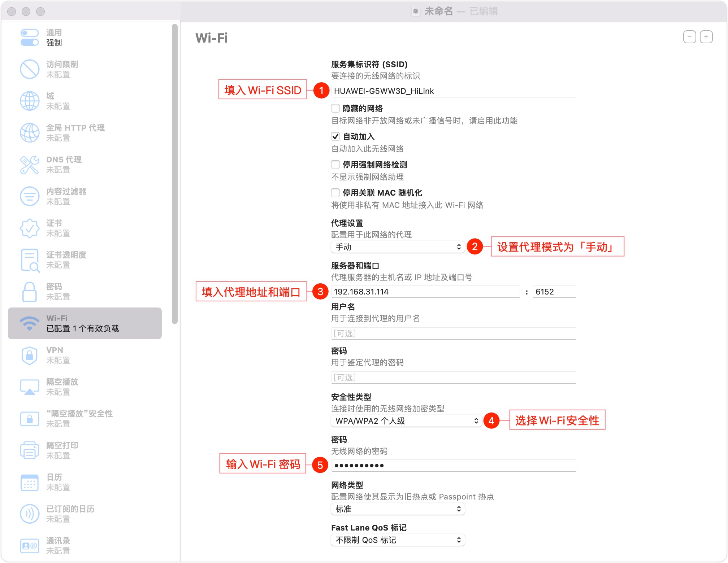Remove the Wi-Fi payload with minus button
The height and width of the screenshot is (563, 728).
click(x=689, y=37)
